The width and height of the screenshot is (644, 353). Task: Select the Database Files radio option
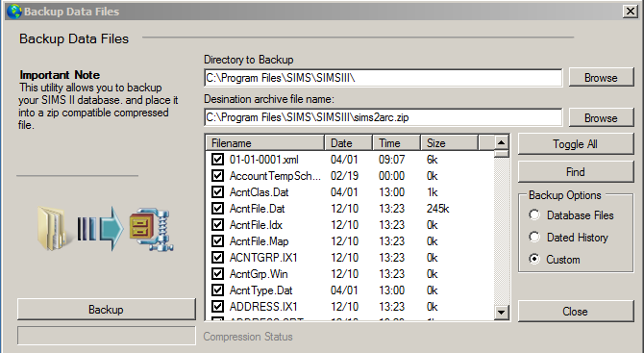coord(533,214)
